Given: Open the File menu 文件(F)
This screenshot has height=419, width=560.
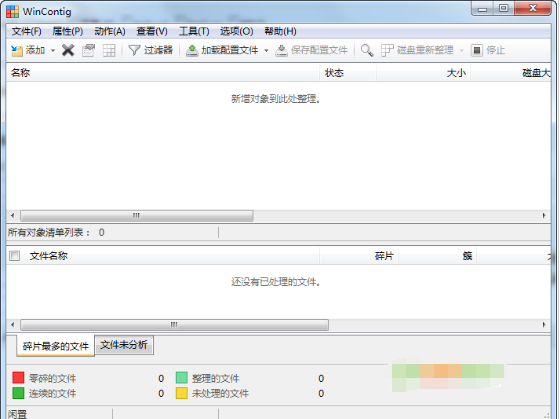Looking at the screenshot, I should (26, 31).
